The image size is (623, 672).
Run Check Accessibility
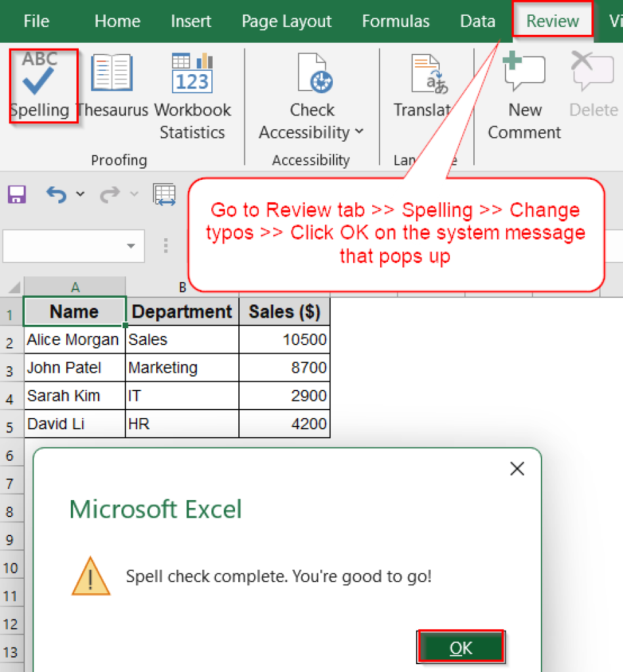pyautogui.click(x=312, y=85)
